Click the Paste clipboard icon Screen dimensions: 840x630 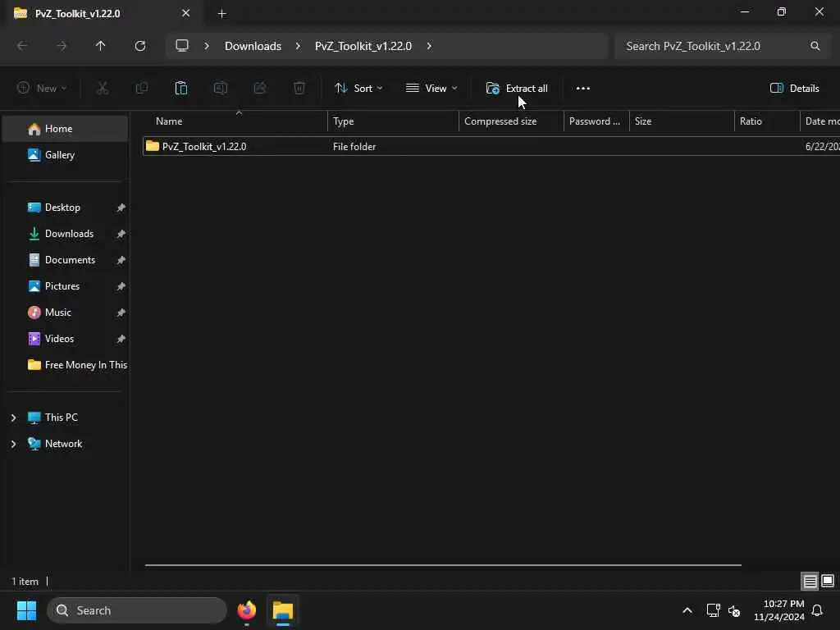pyautogui.click(x=181, y=88)
